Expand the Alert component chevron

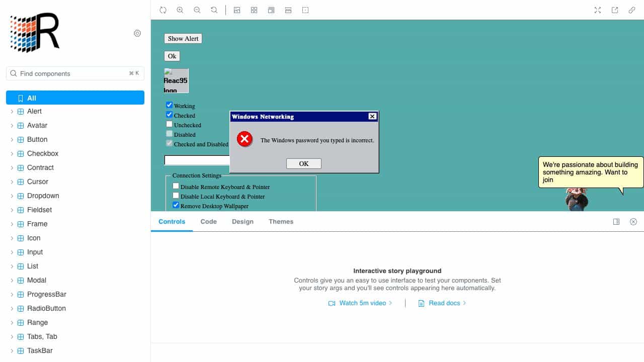(x=12, y=112)
